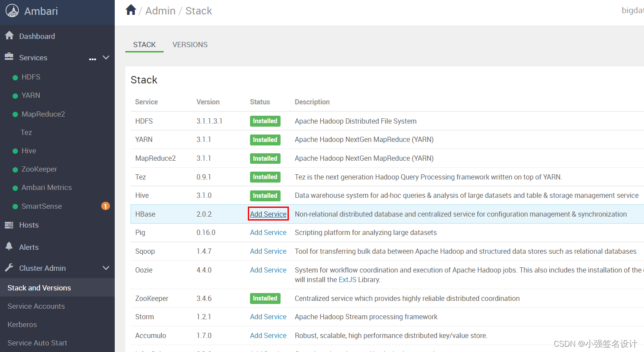Click the Status column header
644x352 pixels.
click(x=260, y=102)
